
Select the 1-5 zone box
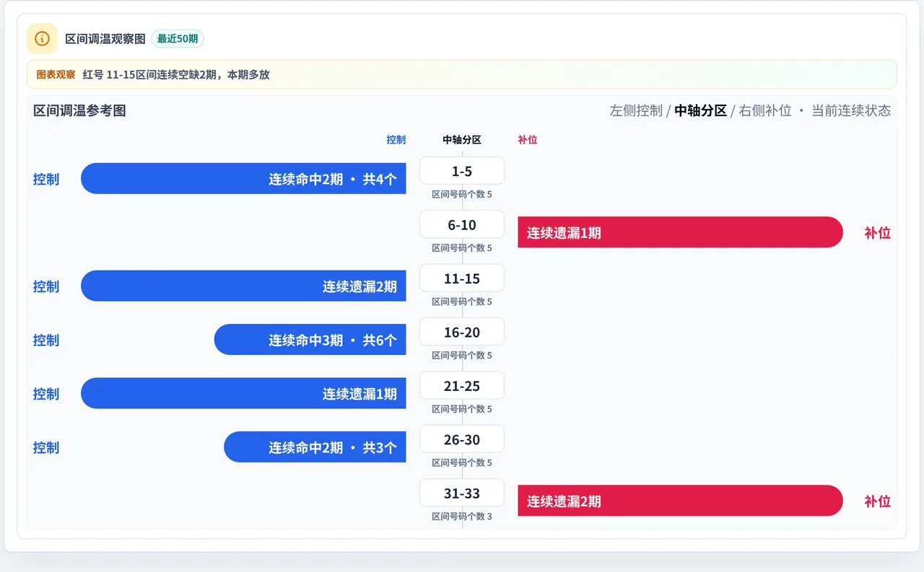tap(462, 171)
